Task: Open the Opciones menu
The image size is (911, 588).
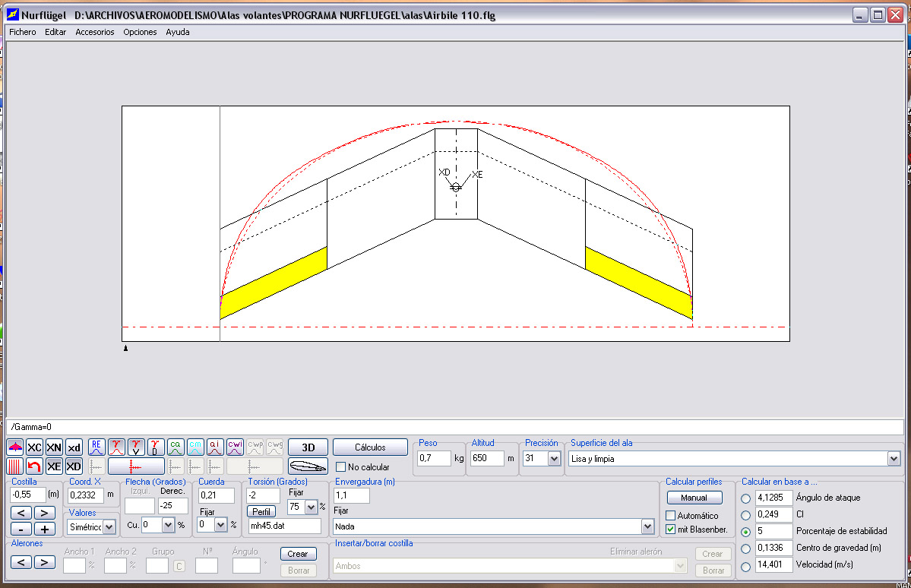Action: tap(140, 32)
